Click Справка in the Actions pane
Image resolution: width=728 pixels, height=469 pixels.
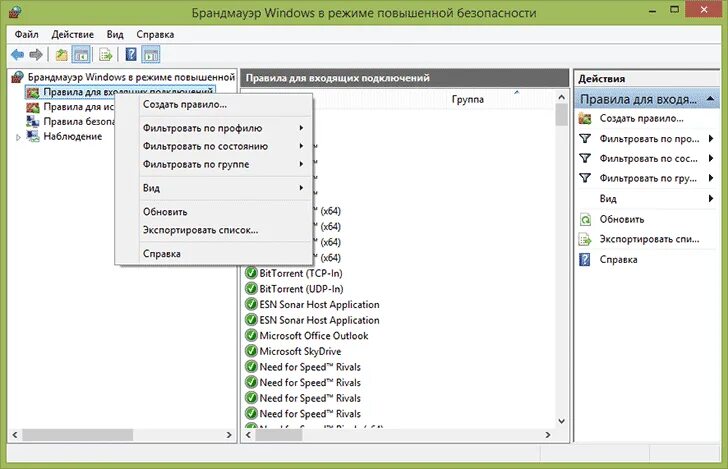pyautogui.click(x=618, y=260)
